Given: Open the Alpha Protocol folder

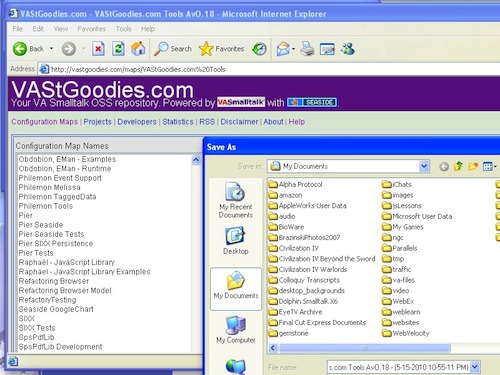Looking at the screenshot, I should (x=295, y=184).
